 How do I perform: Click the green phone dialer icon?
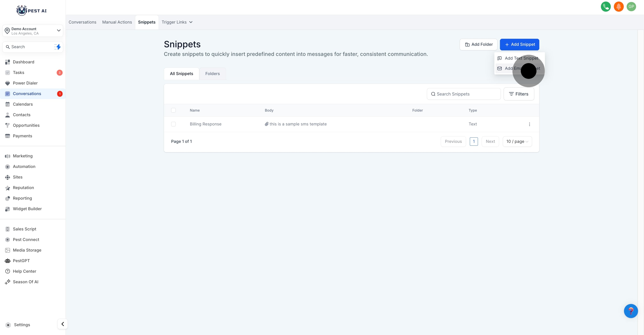click(x=606, y=7)
